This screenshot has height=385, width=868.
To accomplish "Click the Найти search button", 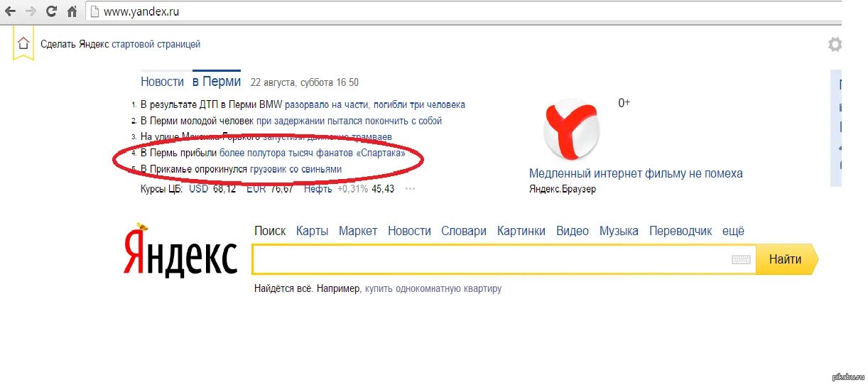I will (x=786, y=259).
